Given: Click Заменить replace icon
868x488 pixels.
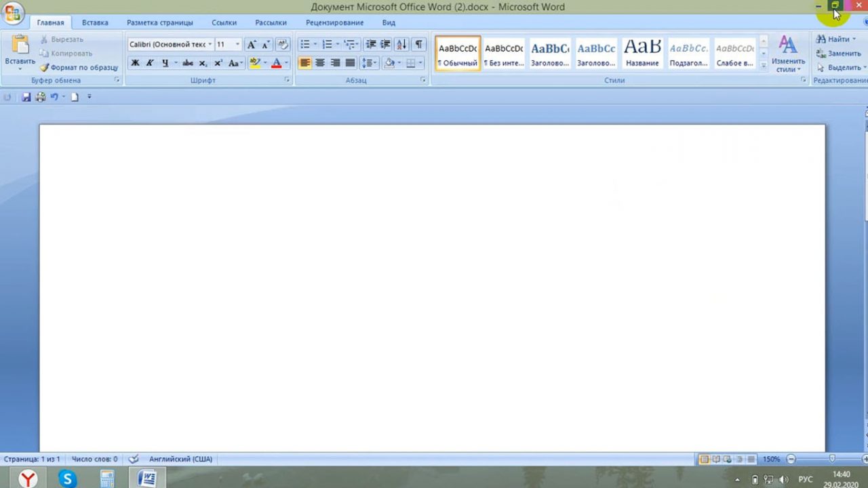Looking at the screenshot, I should click(x=839, y=54).
